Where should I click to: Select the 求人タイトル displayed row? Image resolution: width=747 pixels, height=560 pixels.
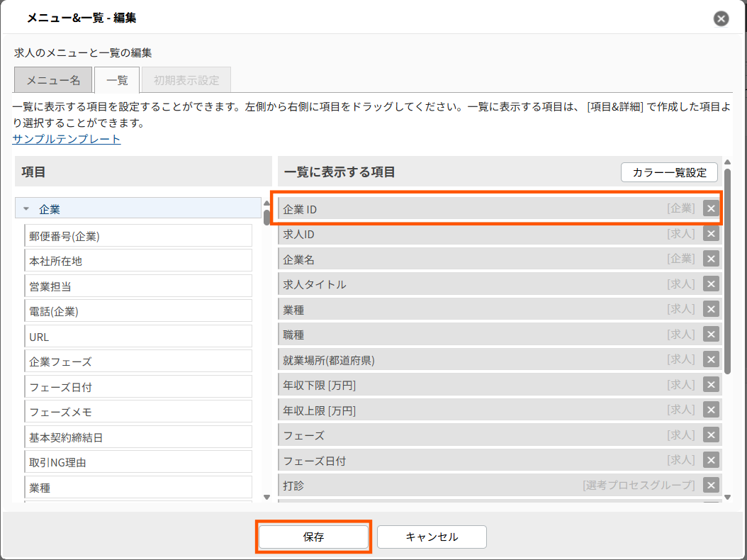[x=499, y=284]
